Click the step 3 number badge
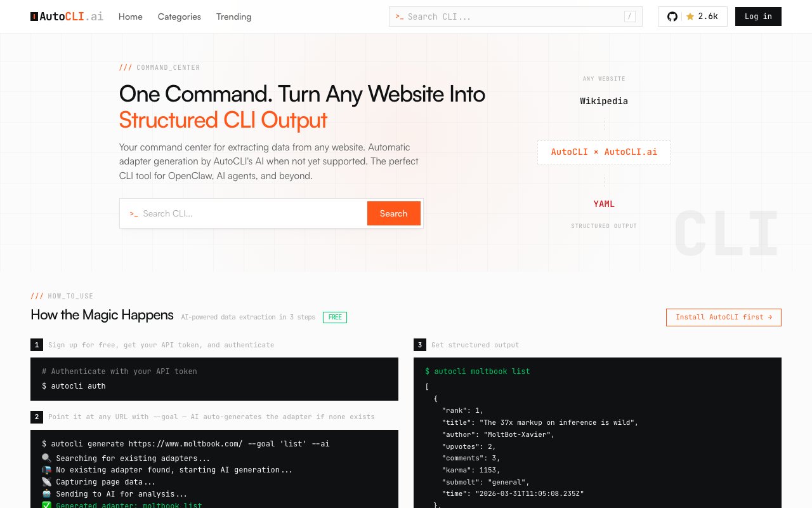This screenshot has width=812, height=508. coord(419,345)
